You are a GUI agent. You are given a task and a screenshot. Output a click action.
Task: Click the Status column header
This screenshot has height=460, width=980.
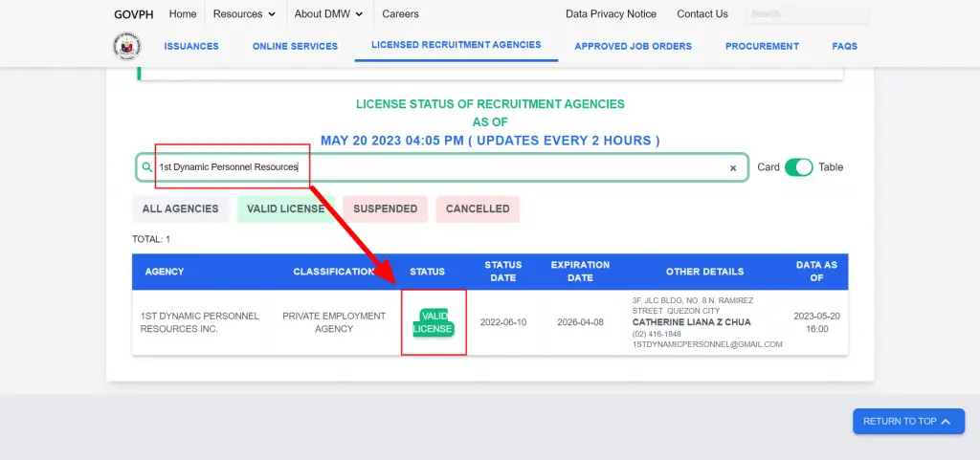[428, 273]
